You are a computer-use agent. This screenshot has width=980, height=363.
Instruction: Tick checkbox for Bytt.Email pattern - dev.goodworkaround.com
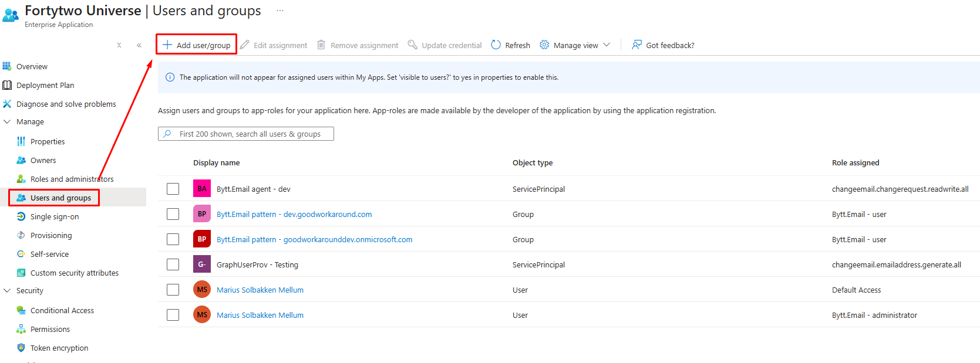pyautogui.click(x=173, y=214)
